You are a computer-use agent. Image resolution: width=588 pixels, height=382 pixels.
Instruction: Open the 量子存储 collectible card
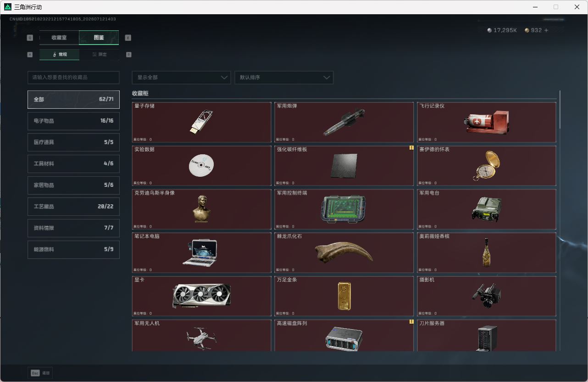click(x=201, y=122)
